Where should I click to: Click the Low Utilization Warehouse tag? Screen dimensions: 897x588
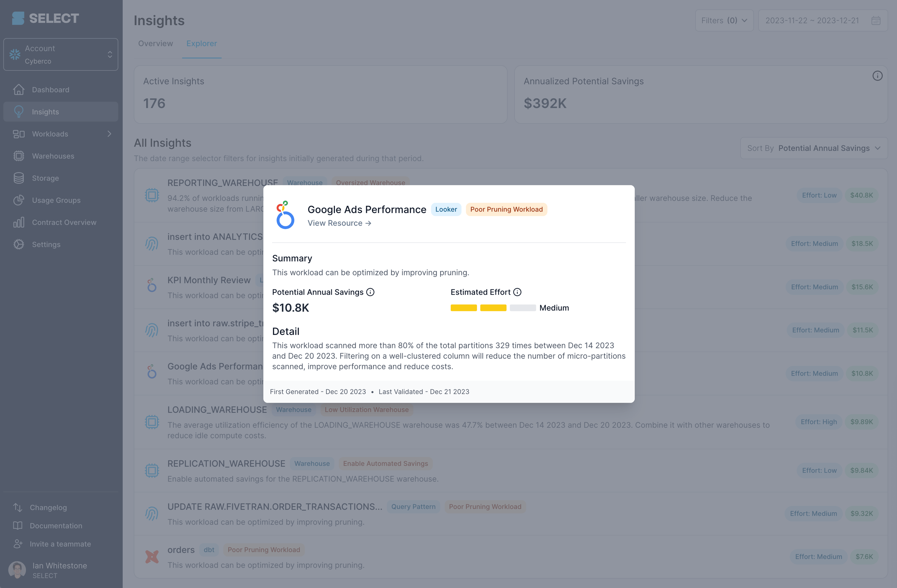(x=366, y=410)
